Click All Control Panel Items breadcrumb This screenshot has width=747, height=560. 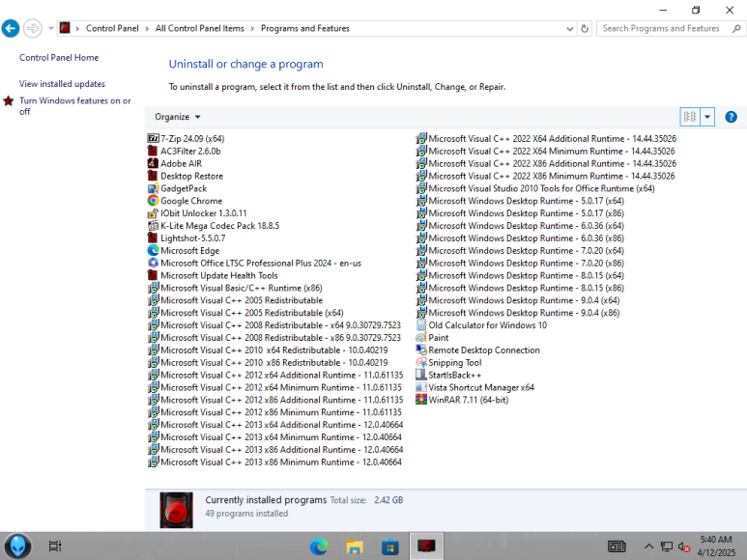click(200, 29)
